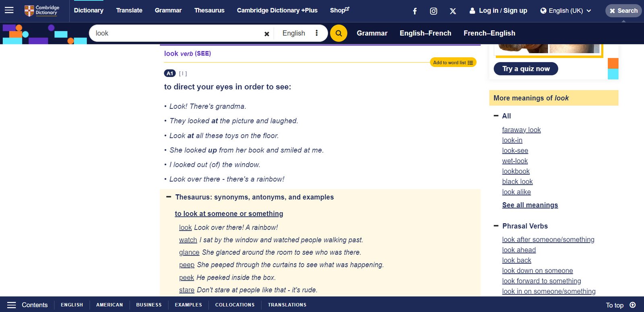Screen dimensions: 644x312
Task: Jump to AMERICAN section
Action: [x=109, y=305]
